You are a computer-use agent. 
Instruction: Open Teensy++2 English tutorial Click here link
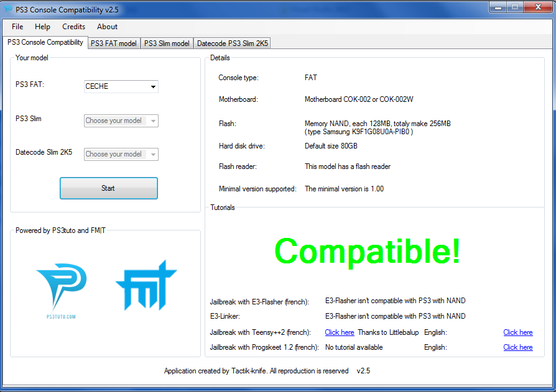517,332
